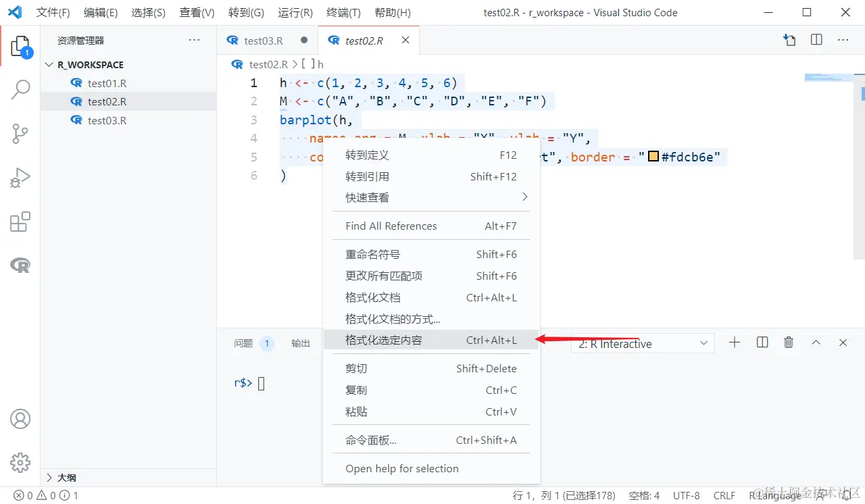Image resolution: width=865 pixels, height=504 pixels.
Task: Select Find All References
Action: point(431,226)
